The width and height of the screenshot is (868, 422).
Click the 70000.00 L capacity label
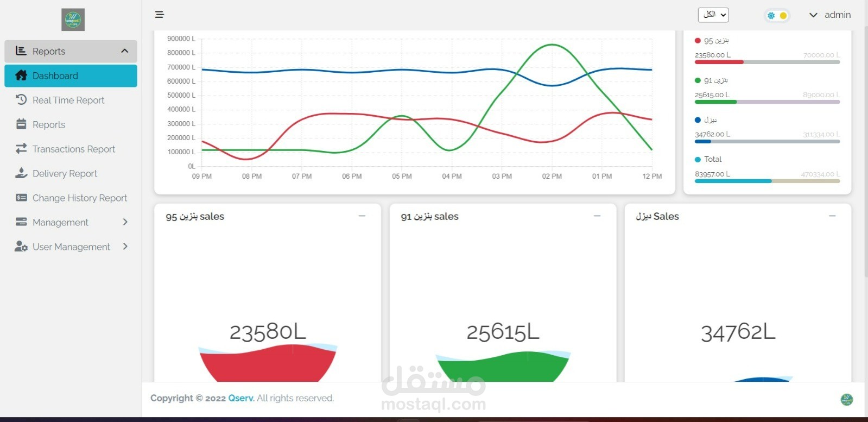click(x=822, y=55)
